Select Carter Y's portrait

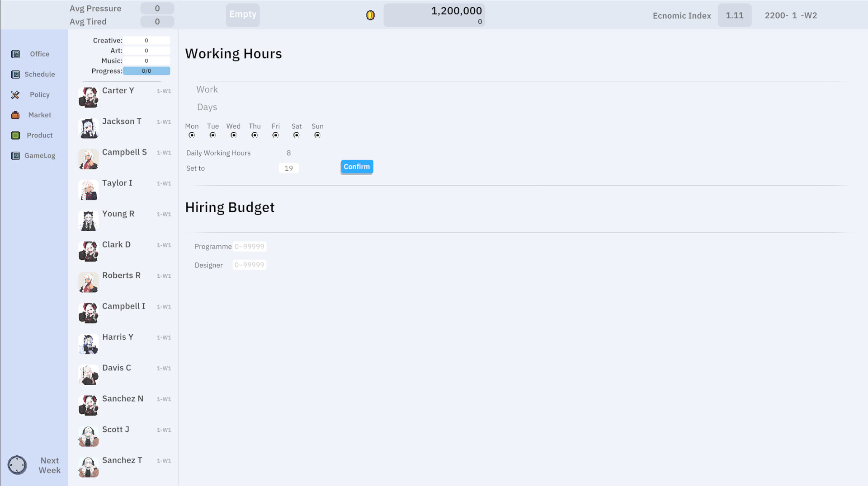click(88, 97)
